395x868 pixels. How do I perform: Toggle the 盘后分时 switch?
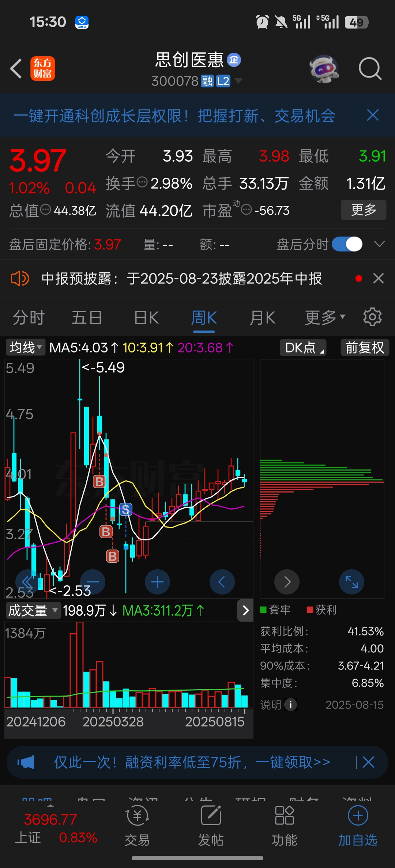pos(347,244)
